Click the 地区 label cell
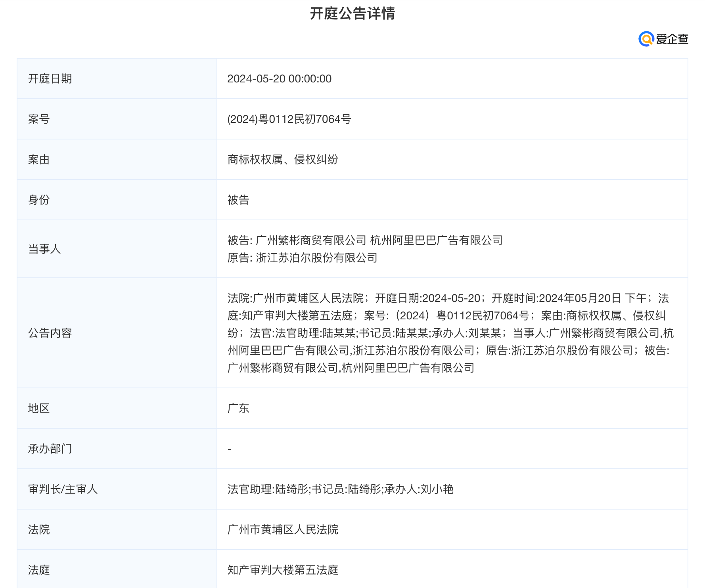 (117, 408)
